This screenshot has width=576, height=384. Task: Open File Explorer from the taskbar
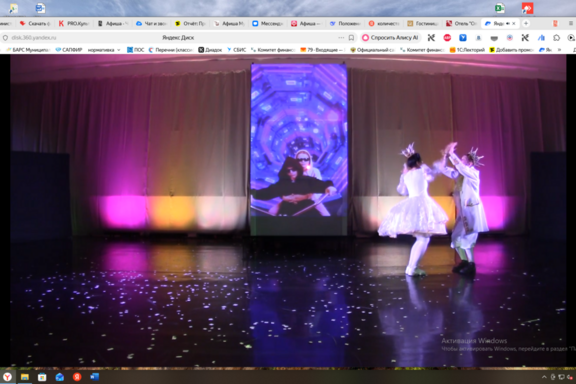pos(25,377)
